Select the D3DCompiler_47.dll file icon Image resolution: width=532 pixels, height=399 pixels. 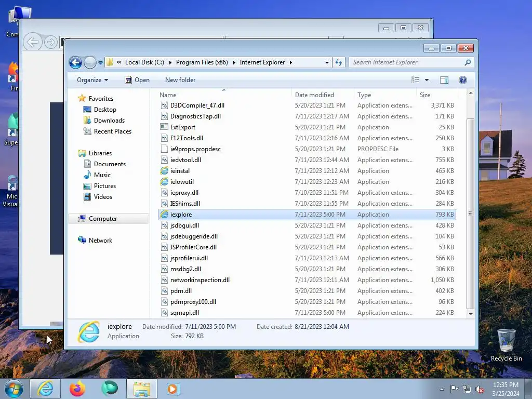(x=164, y=105)
